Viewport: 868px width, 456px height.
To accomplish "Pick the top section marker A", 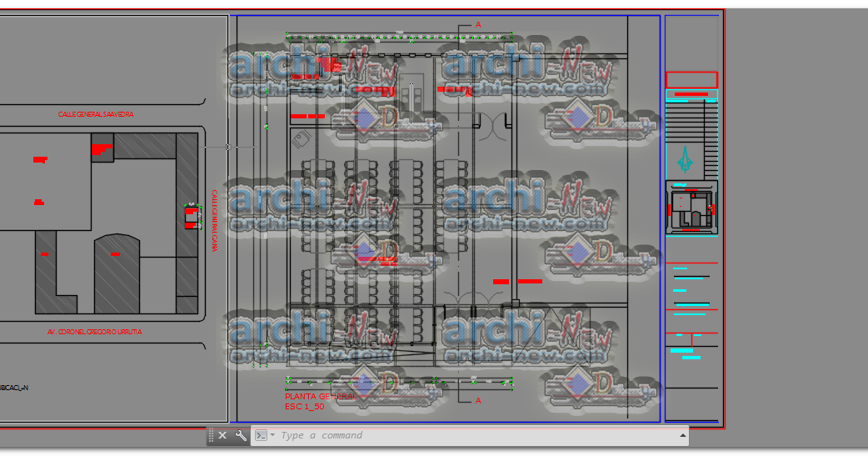I will (478, 25).
